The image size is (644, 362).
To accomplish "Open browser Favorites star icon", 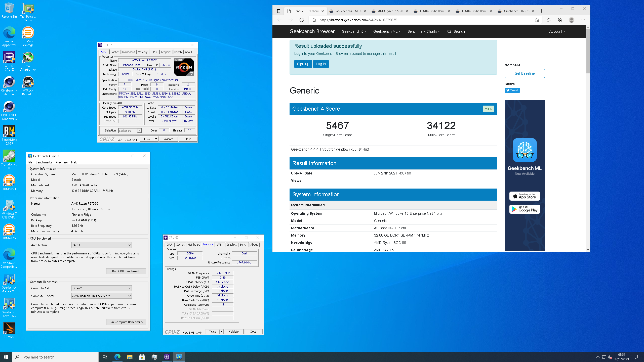I will (549, 20).
